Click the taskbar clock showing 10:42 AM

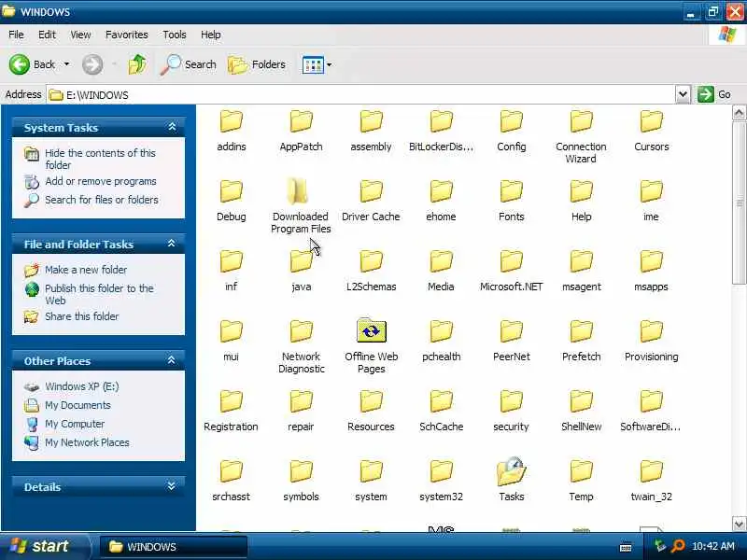point(712,546)
